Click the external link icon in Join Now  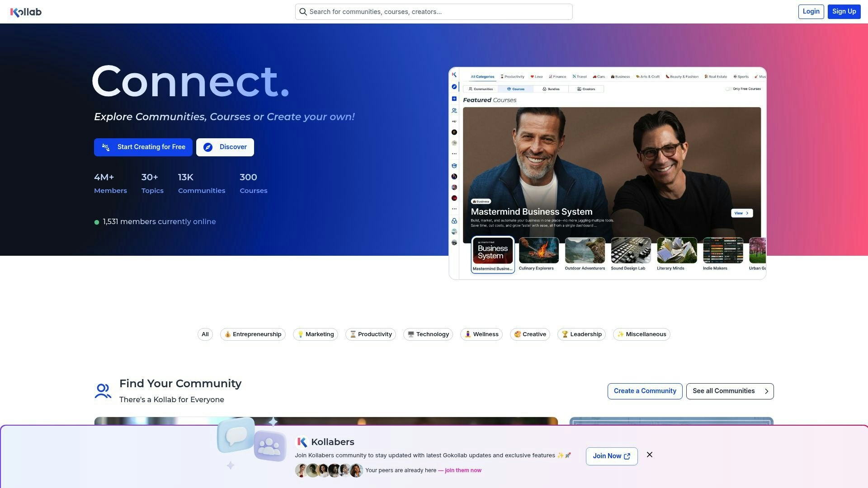[x=627, y=456]
